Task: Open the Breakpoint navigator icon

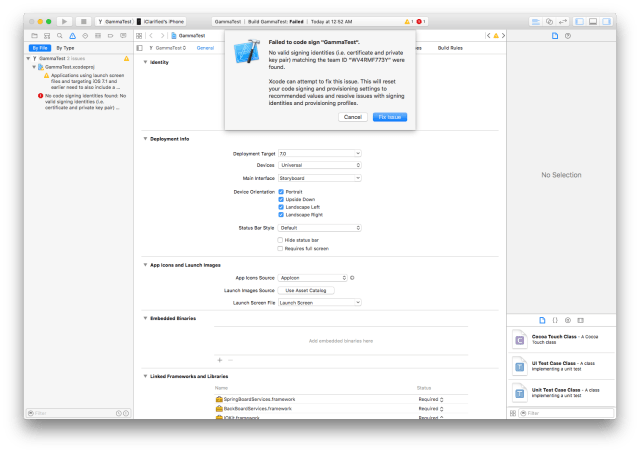Action: tap(110, 36)
